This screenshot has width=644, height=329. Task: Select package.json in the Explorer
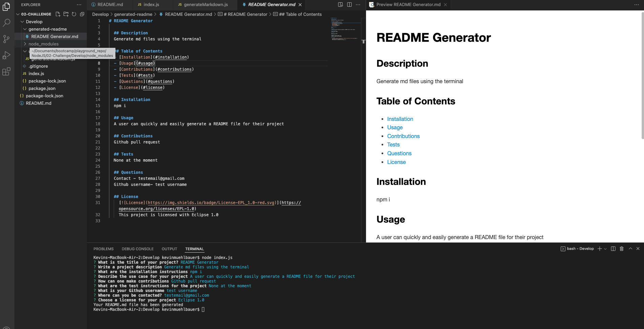[42, 88]
